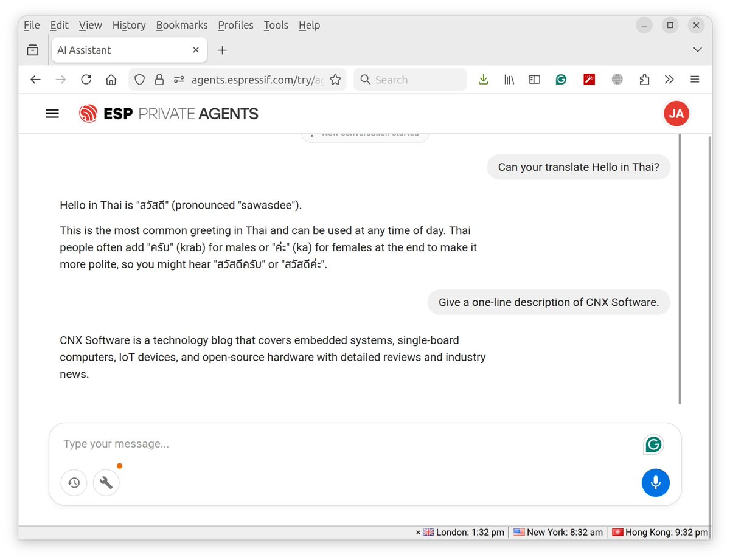
Task: Click 'Give a one-line description' message bubble
Action: pos(549,302)
